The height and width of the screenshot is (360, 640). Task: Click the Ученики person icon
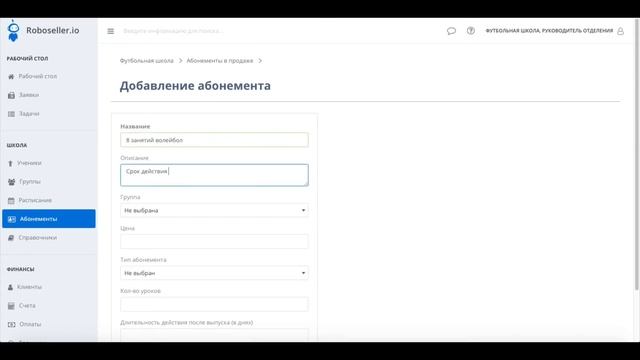pos(11,163)
